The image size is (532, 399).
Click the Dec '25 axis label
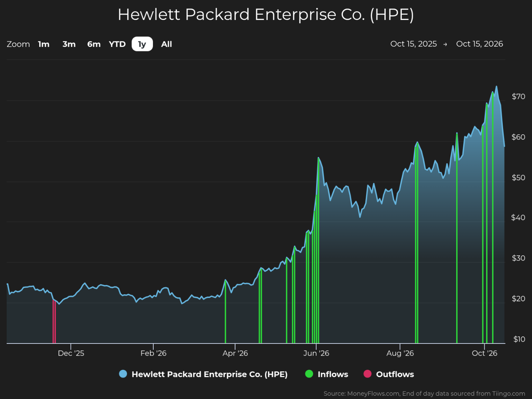click(x=71, y=353)
